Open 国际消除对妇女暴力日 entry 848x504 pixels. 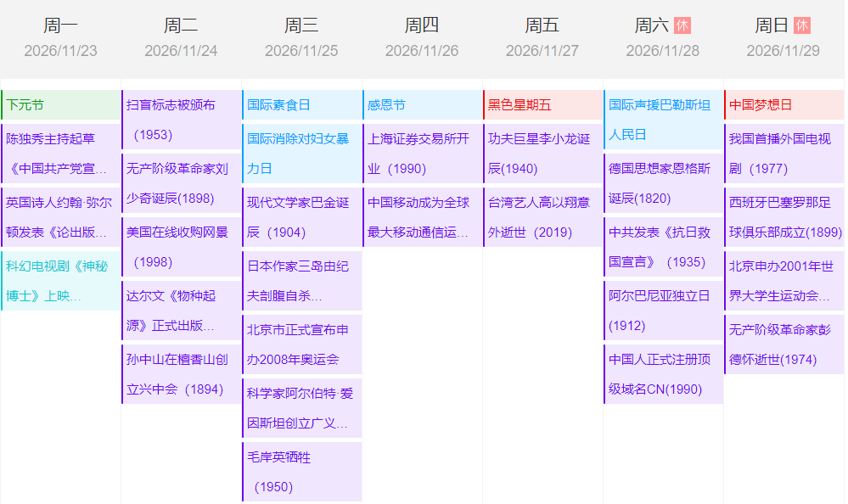pos(301,154)
